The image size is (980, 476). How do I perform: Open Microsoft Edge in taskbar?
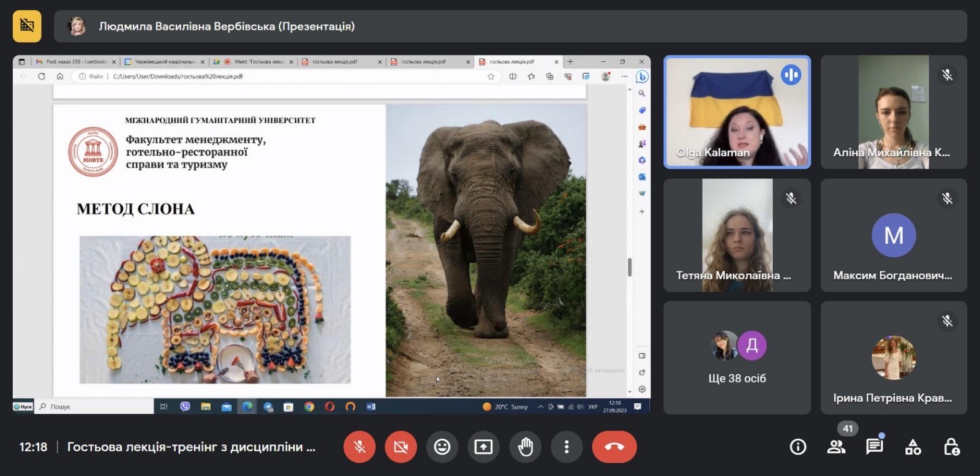247,407
